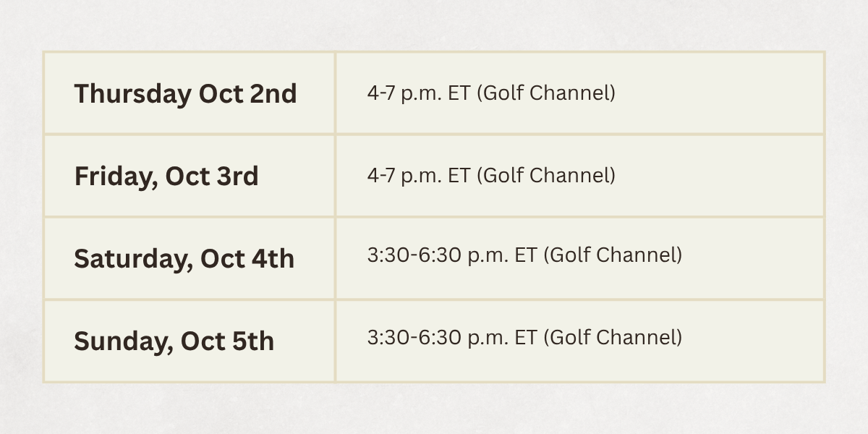This screenshot has height=434, width=868.
Task: Click Sunday's 3:30-6:30 p.m. ET time
Action: point(452,338)
